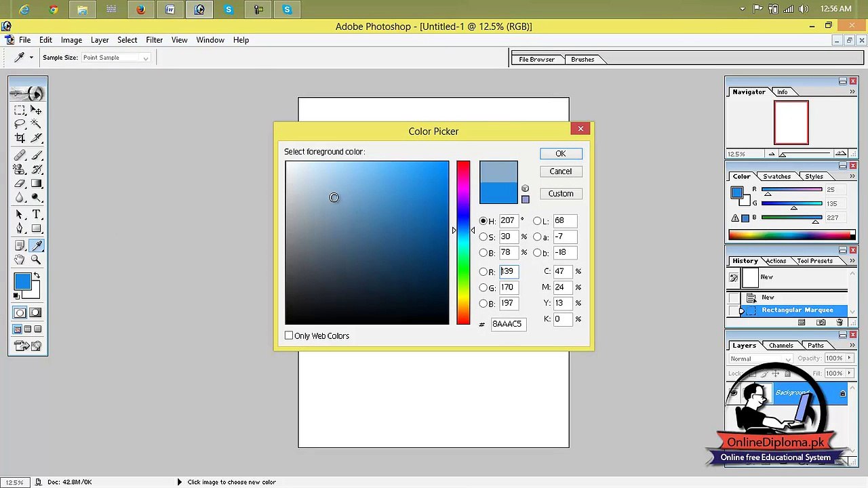The width and height of the screenshot is (868, 488).
Task: Open the layer Opacity slider arrow
Action: point(848,359)
